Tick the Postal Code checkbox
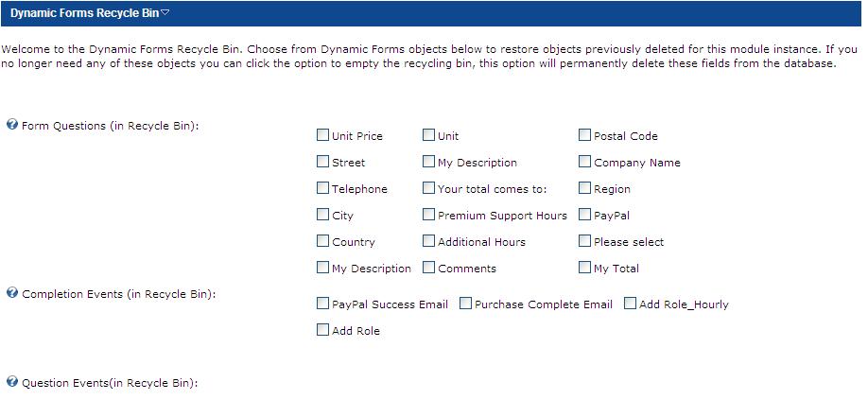The width and height of the screenshot is (868, 417). tap(584, 134)
